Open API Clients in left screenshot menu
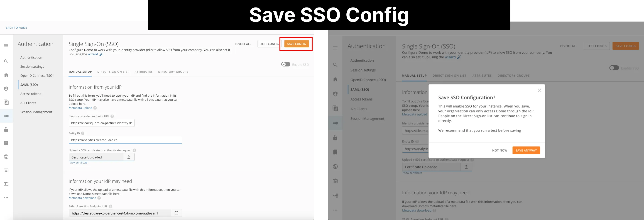This screenshot has width=644, height=220. (28, 103)
